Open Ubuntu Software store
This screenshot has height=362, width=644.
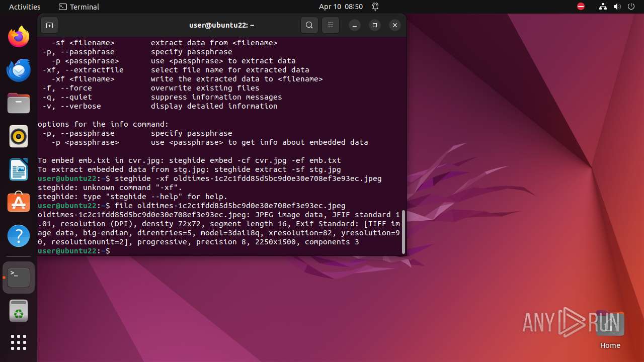click(19, 202)
